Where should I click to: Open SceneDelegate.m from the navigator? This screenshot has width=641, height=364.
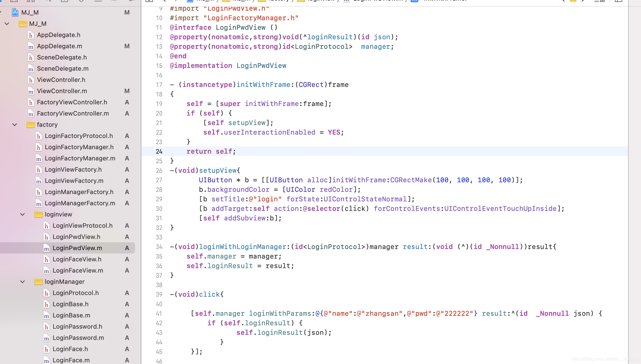pyautogui.click(x=63, y=68)
